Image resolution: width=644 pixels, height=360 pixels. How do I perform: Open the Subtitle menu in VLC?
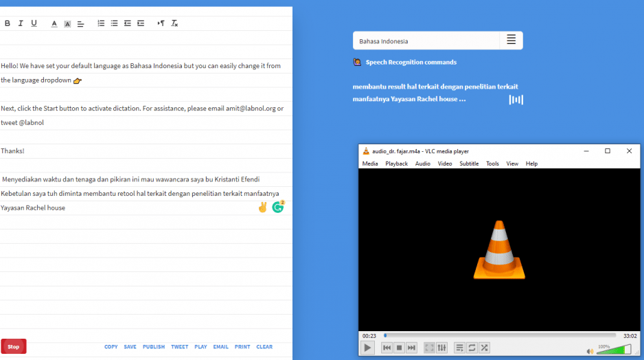469,164
